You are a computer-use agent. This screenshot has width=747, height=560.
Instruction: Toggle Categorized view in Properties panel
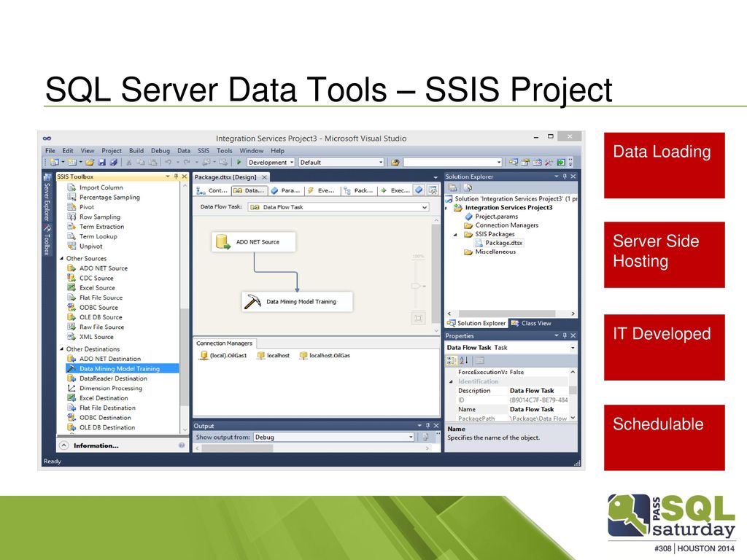coord(451,360)
